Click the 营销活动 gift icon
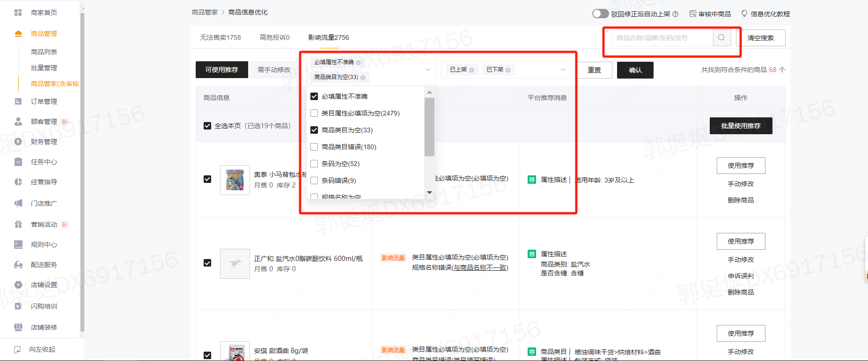Image resolution: width=868 pixels, height=361 pixels. coord(18,224)
